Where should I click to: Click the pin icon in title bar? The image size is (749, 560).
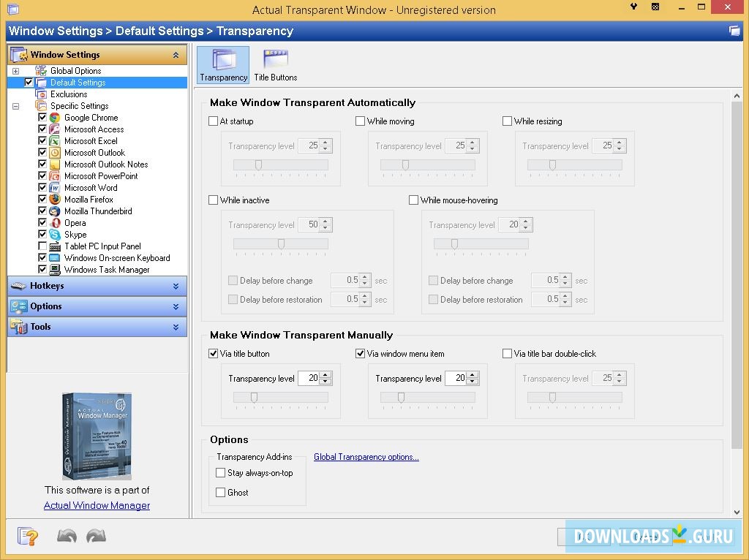click(633, 7)
